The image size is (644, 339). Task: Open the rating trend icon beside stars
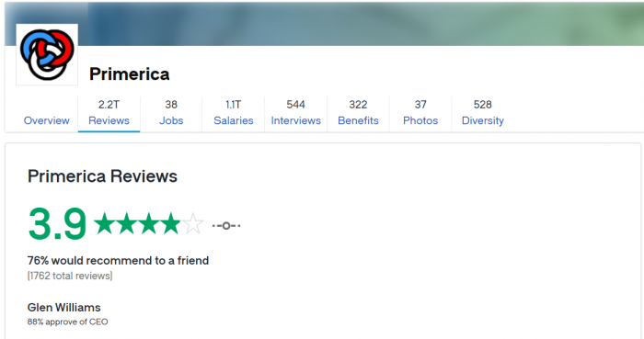[x=226, y=225]
